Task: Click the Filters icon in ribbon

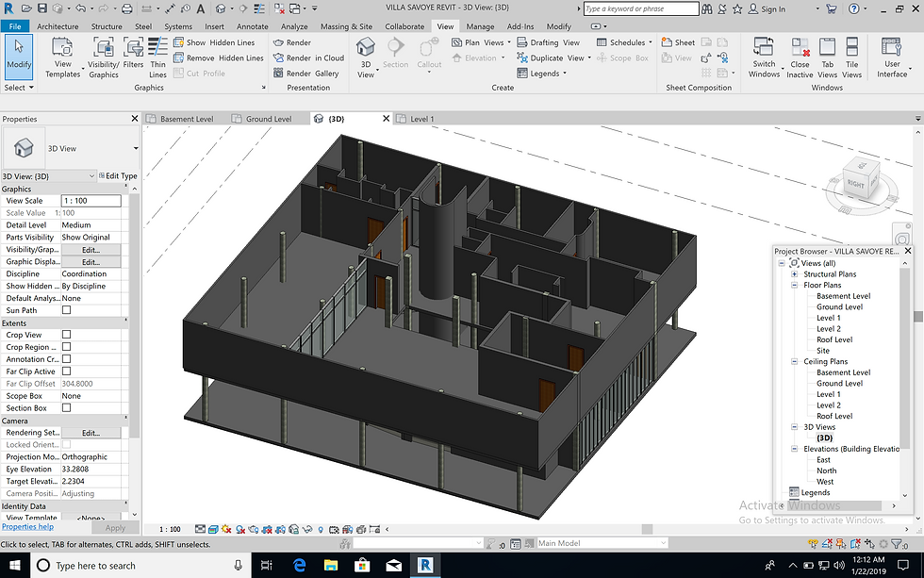Action: [133, 53]
